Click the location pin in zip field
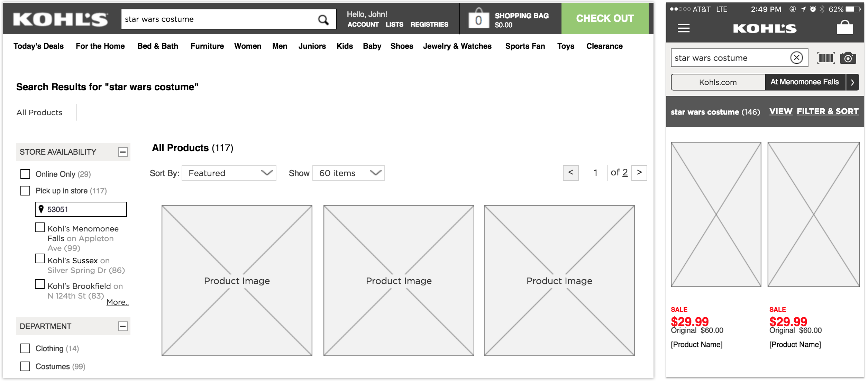 pos(41,209)
